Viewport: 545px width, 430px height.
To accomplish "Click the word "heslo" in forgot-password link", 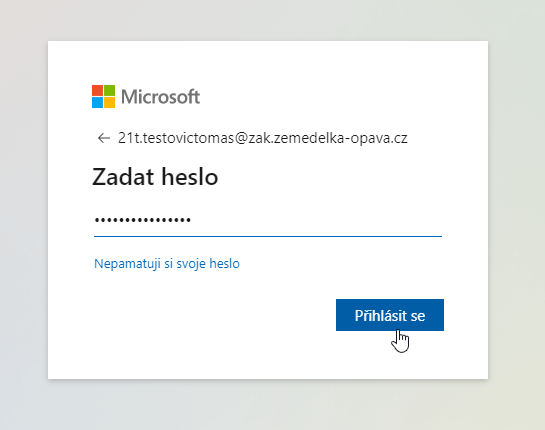I will click(x=225, y=263).
